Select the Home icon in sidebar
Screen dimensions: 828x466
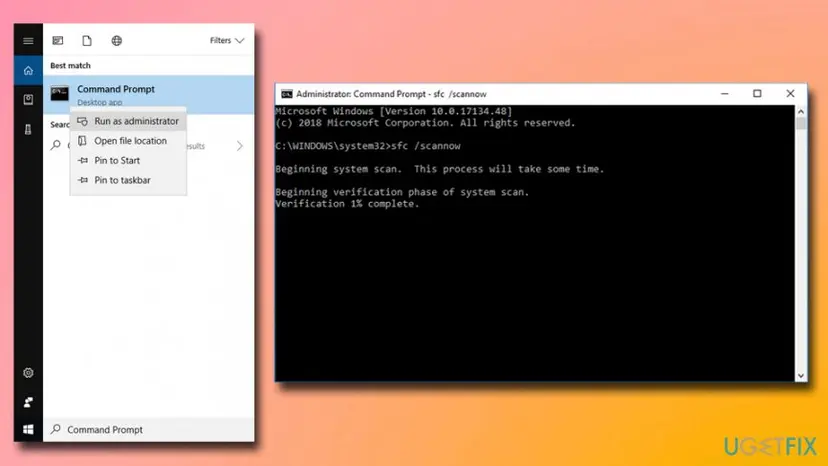[28, 70]
